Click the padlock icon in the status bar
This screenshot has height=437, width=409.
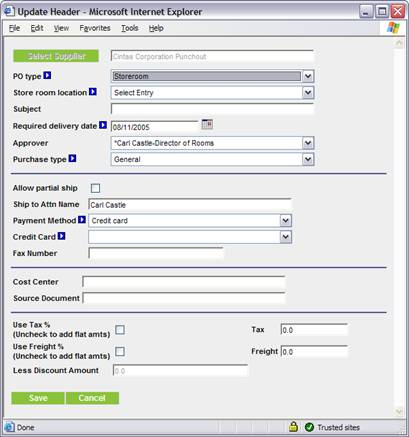click(x=293, y=427)
